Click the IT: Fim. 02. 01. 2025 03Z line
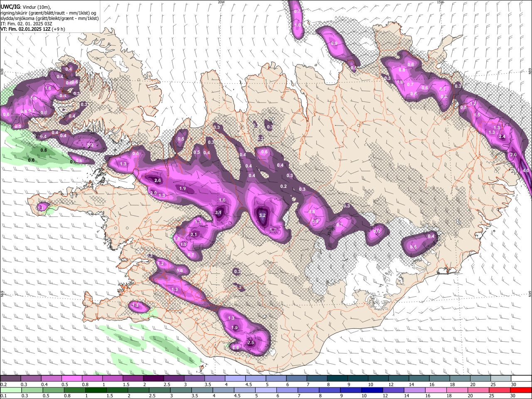This screenshot has height=399, width=532. click(x=26, y=24)
